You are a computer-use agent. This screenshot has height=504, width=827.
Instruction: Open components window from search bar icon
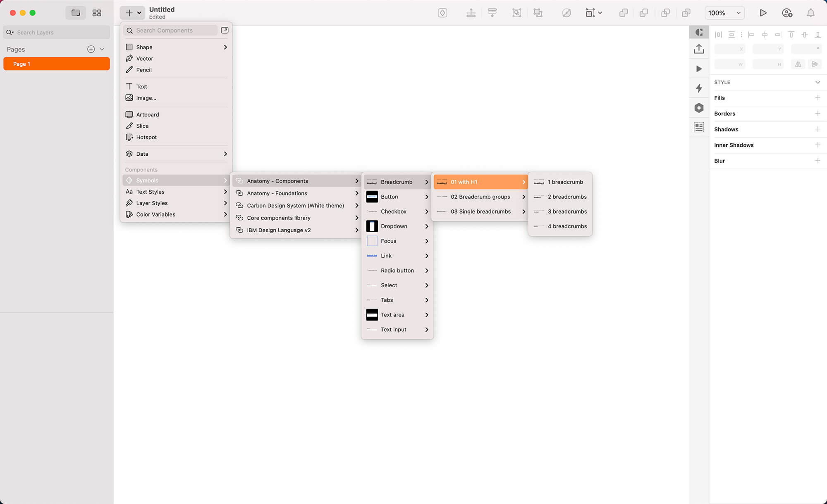click(225, 30)
